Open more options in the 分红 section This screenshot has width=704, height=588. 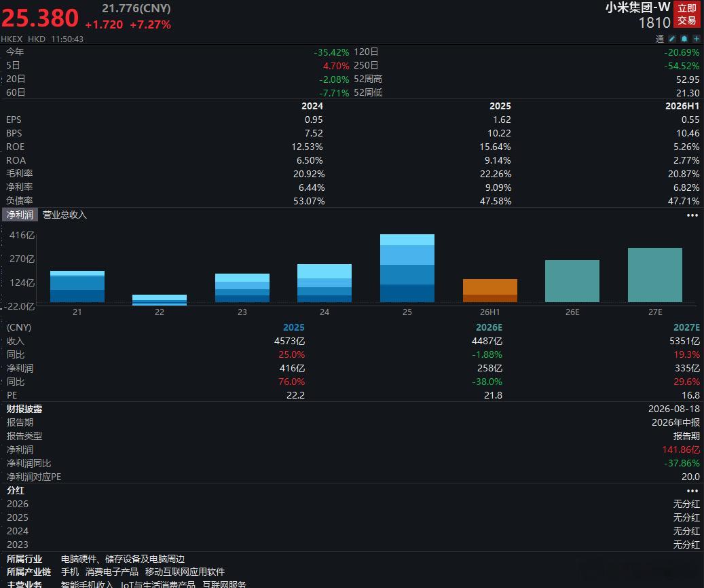coord(692,490)
